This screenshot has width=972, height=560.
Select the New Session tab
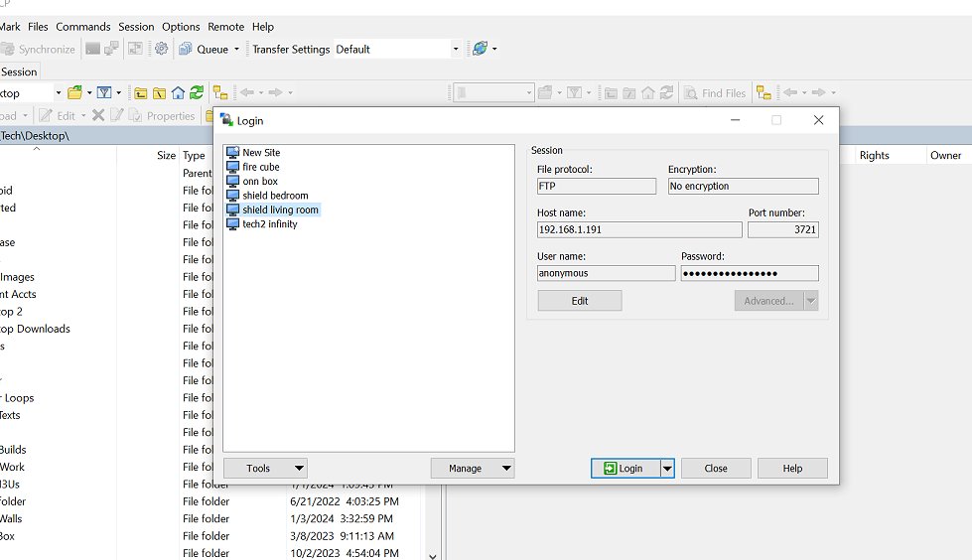click(x=19, y=71)
